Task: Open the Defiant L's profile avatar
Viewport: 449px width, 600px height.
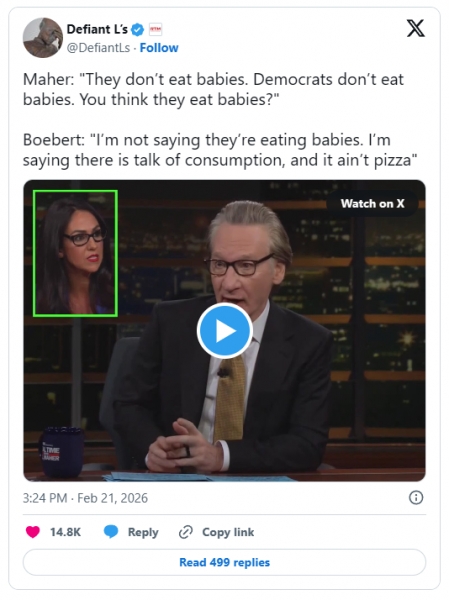Action: pos(42,38)
